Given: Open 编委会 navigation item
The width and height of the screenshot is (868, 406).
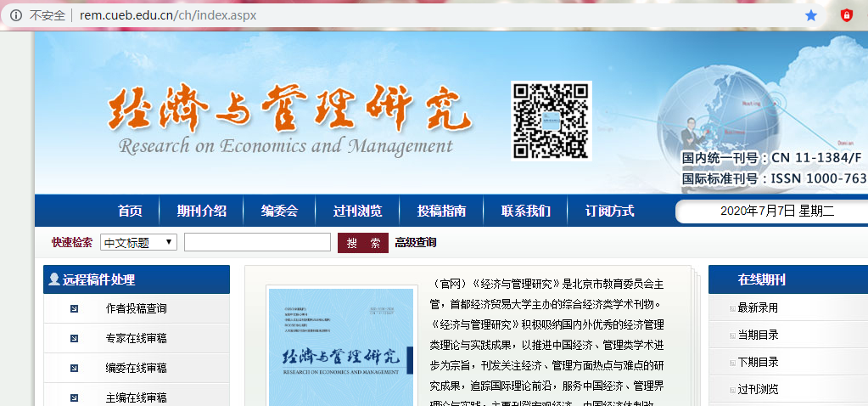Looking at the screenshot, I should [279, 211].
